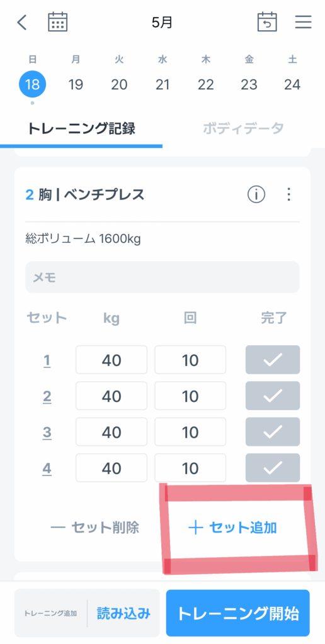The width and height of the screenshot is (325, 644).
Task: Switch to ボディデータ tab
Action: [x=243, y=128]
